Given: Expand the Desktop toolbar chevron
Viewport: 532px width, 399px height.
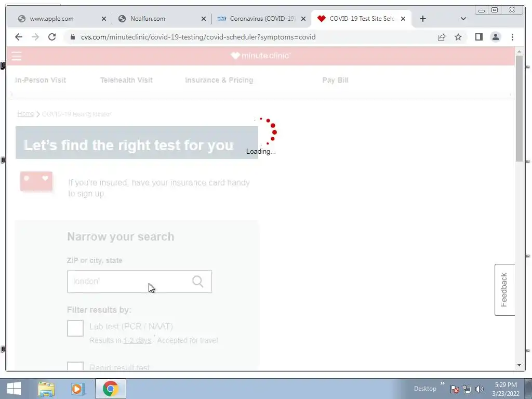Looking at the screenshot, I should 443,383.
